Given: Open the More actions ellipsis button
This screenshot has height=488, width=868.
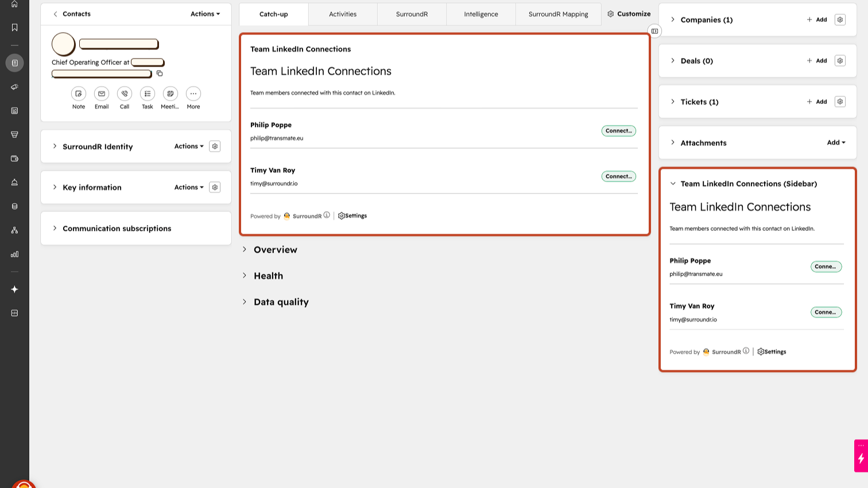Looking at the screenshot, I should (193, 94).
